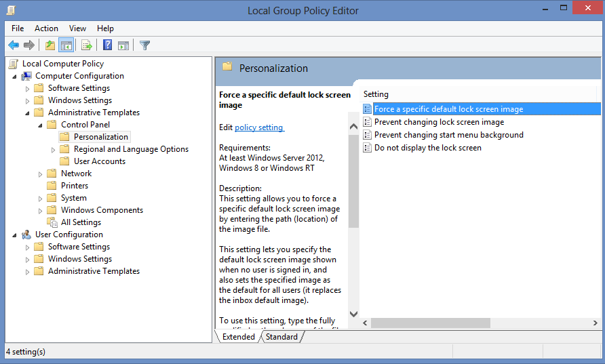Expand Software Settings under Computer Configuration

[x=28, y=89]
